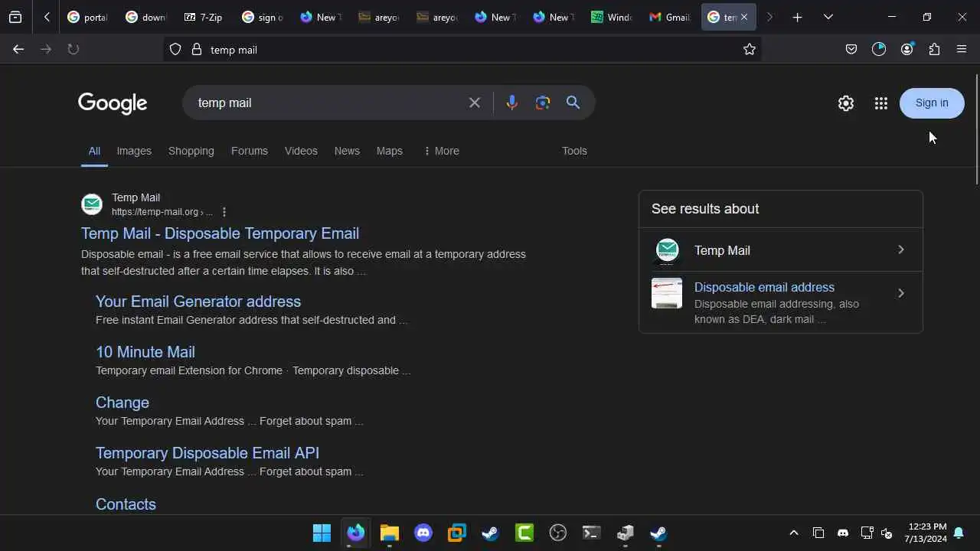Open the Firefox application menu
Screen dimensions: 980x551
[x=962, y=49]
